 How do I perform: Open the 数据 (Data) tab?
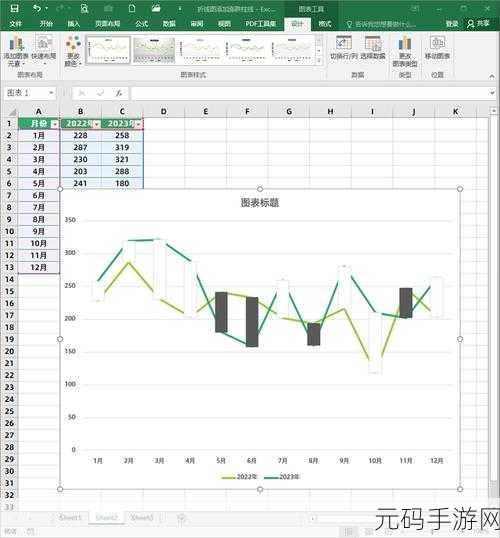click(169, 24)
